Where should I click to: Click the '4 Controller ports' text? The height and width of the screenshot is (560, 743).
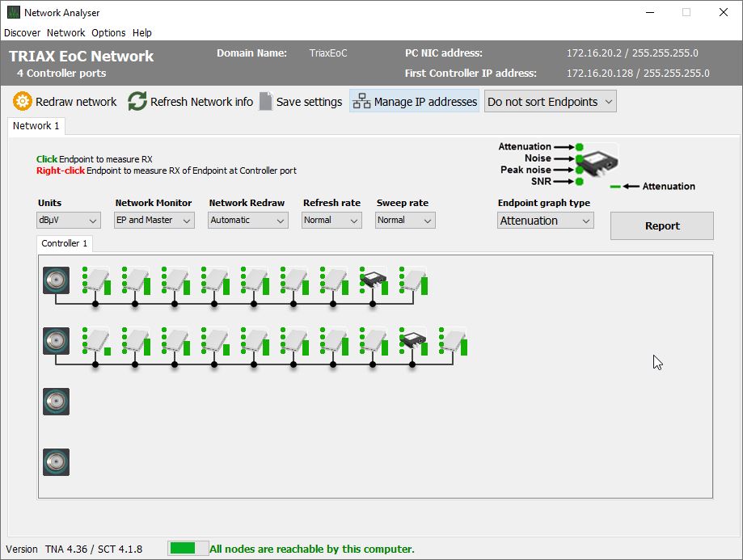coord(61,74)
